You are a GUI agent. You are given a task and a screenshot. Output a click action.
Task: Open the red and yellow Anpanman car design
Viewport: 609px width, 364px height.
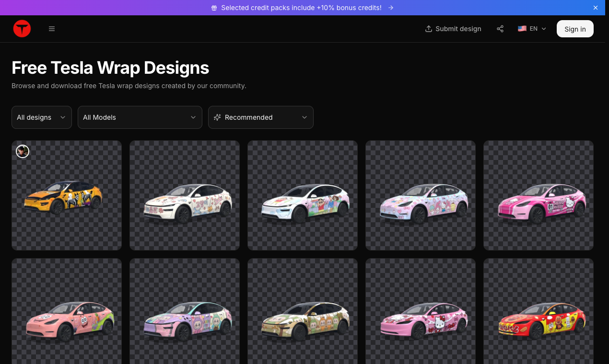539,311
